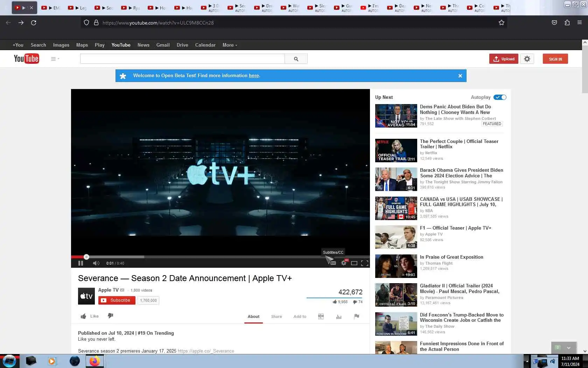This screenshot has width=588, height=368.
Task: Go to Images in the Google bar
Action: 61,45
